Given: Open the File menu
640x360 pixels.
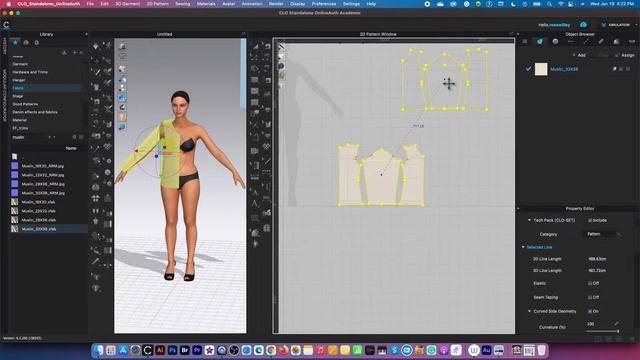Looking at the screenshot, I should click(90, 4).
